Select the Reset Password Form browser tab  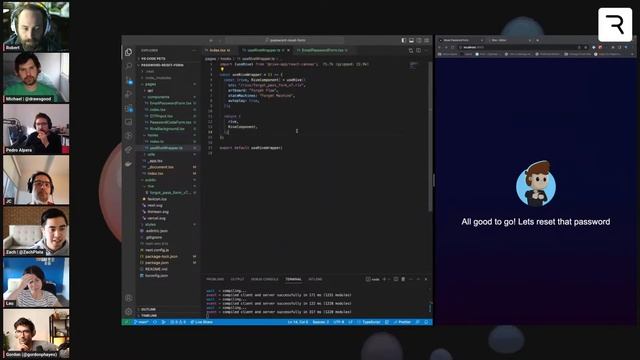pos(461,40)
